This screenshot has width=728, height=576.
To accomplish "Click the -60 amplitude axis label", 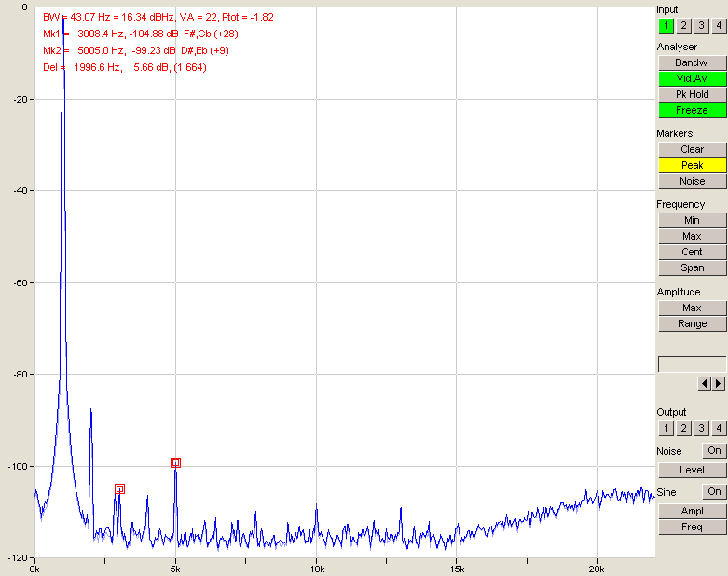I will 21,282.
